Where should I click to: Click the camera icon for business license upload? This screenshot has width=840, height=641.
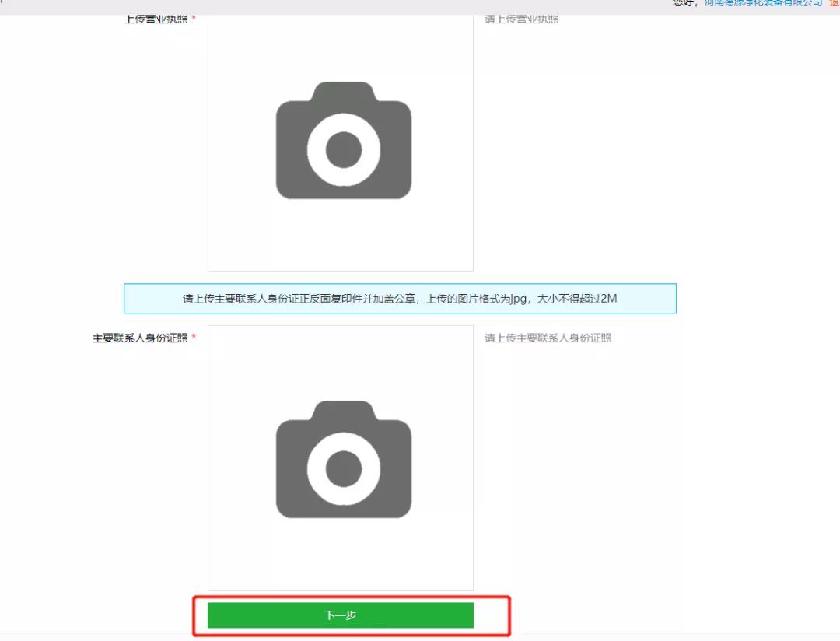(343, 141)
